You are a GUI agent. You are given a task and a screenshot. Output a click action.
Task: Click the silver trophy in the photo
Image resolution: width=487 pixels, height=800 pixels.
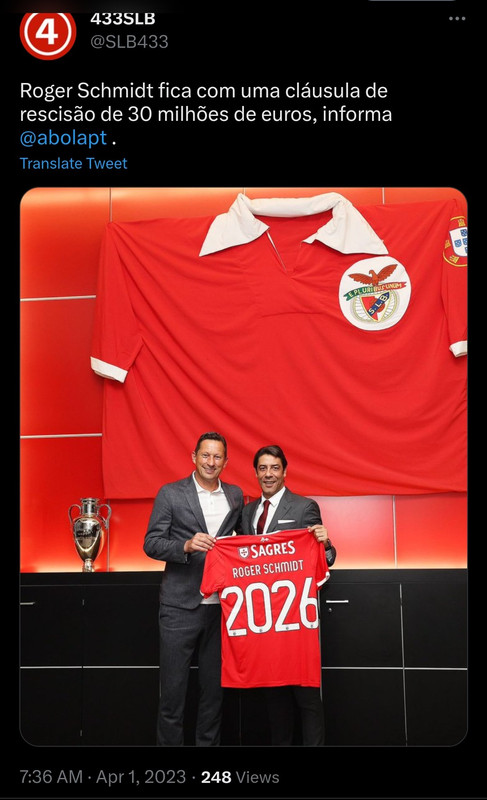(90, 534)
